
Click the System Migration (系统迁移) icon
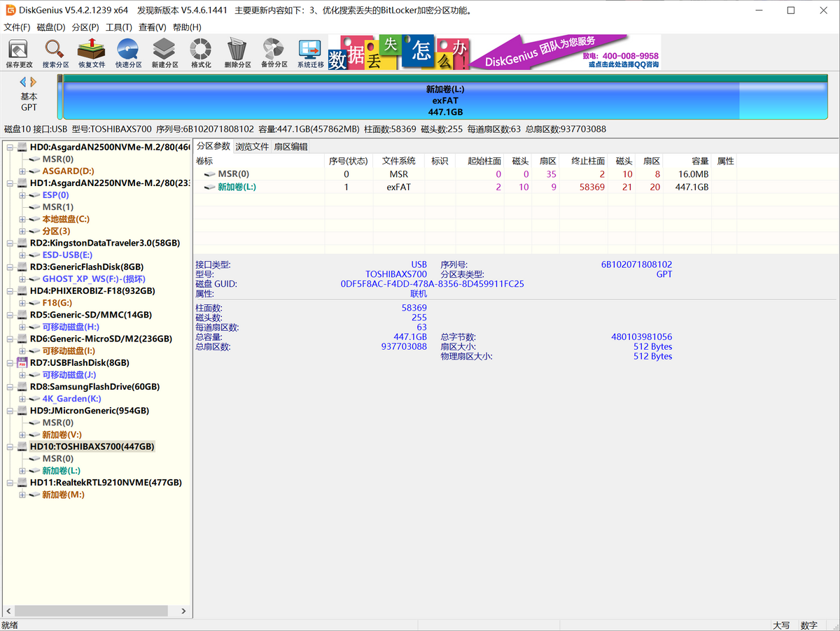point(310,54)
